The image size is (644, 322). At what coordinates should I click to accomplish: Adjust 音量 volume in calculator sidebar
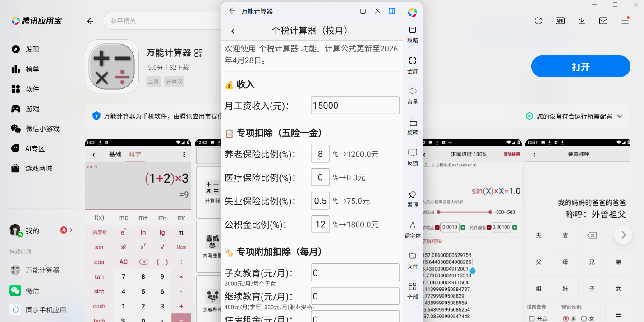[x=413, y=96]
